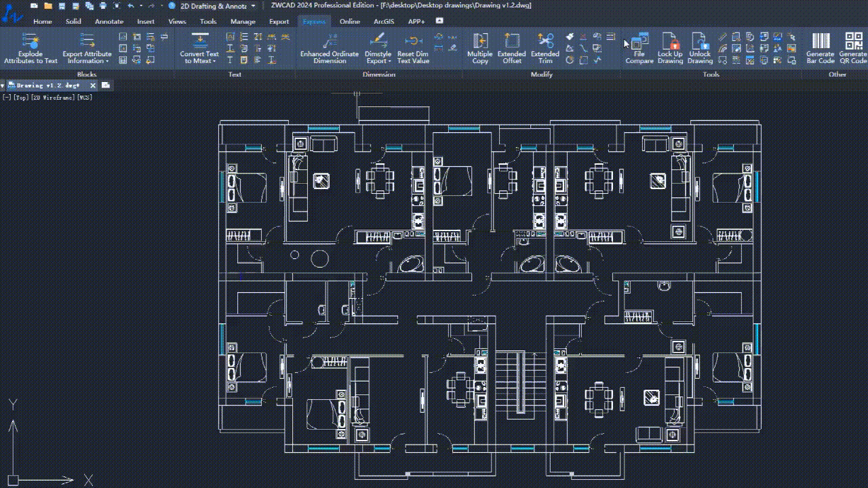Switch to the Annotate ribbon tab
This screenshot has width=868, height=488.
coord(109,21)
